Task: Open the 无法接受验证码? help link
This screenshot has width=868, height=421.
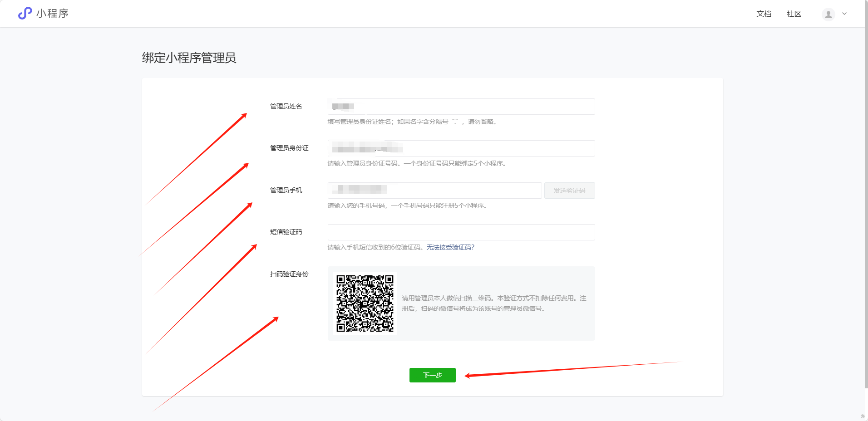Action: 450,247
